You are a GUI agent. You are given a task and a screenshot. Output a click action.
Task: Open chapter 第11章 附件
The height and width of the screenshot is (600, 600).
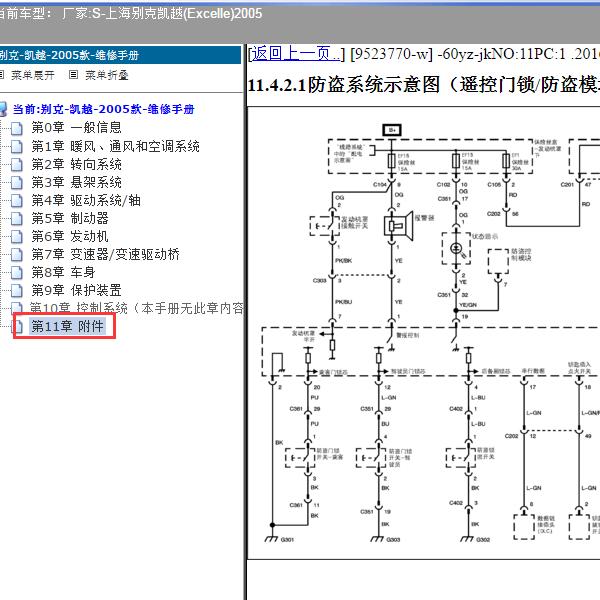coord(67,326)
